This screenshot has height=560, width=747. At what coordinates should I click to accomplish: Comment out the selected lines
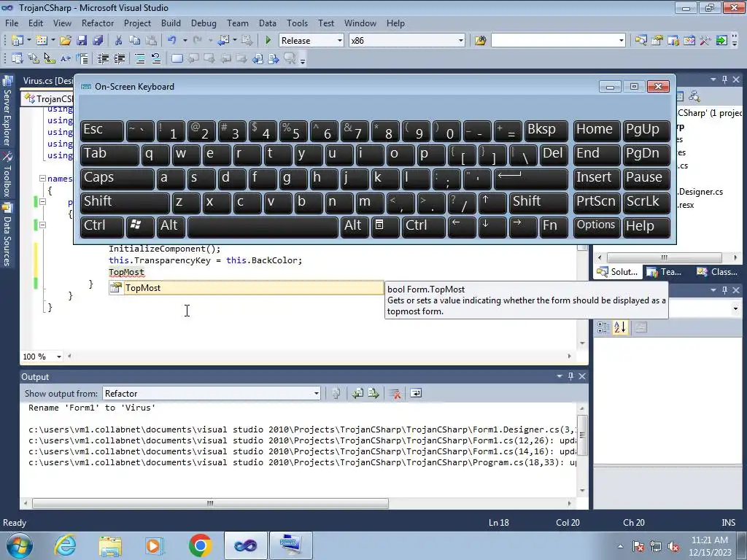tap(140, 59)
